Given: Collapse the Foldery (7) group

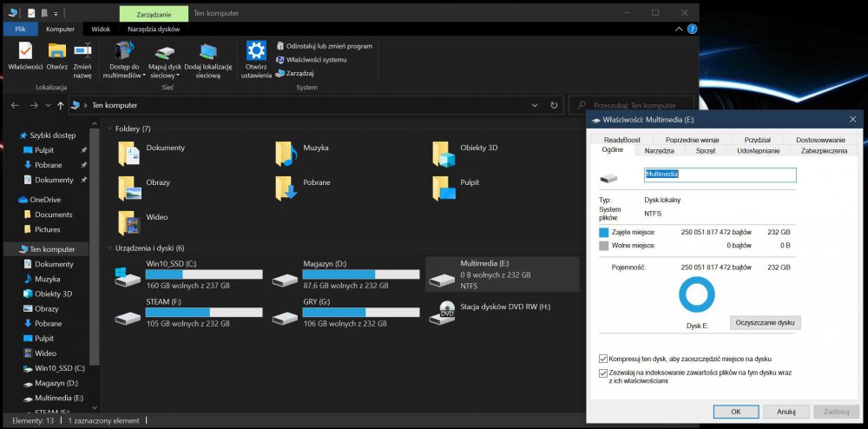Looking at the screenshot, I should click(x=108, y=129).
